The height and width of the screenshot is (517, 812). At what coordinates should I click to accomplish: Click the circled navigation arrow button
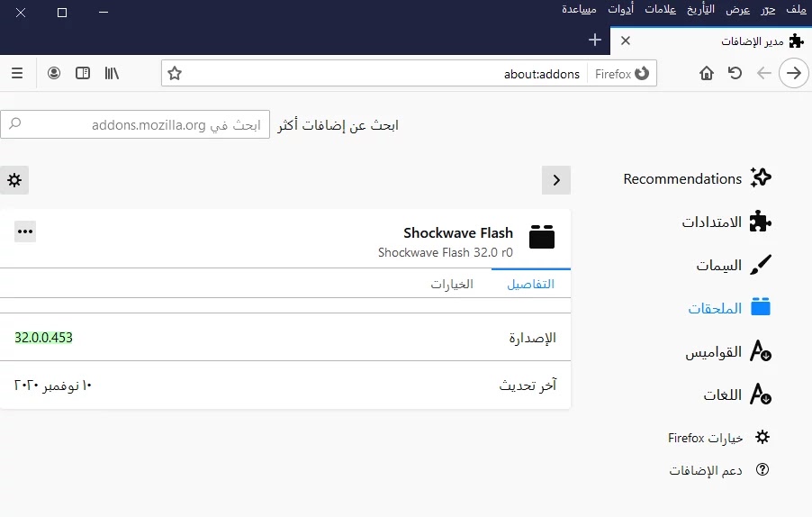coord(794,73)
